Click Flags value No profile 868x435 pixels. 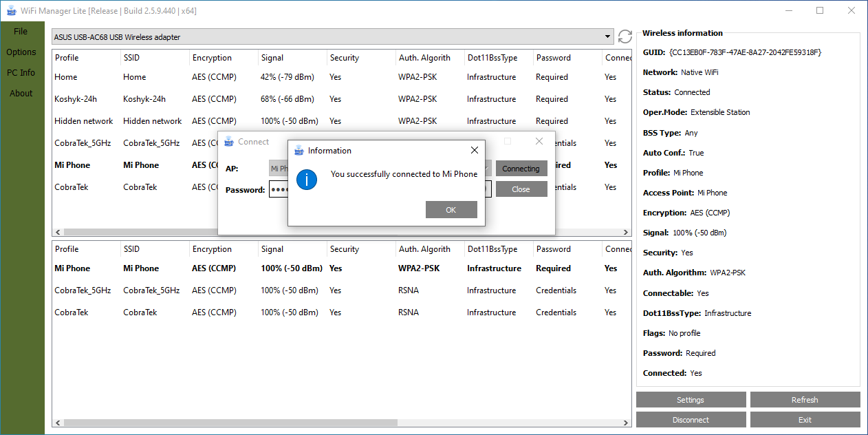684,333
